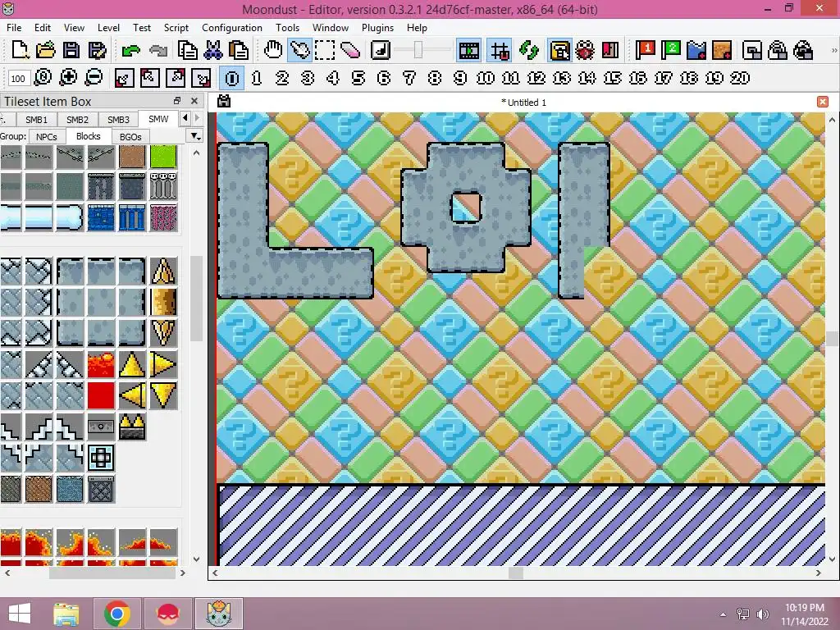The image size is (840, 630).
Task: Click the ladybug debugger icon
Action: pyautogui.click(x=585, y=50)
